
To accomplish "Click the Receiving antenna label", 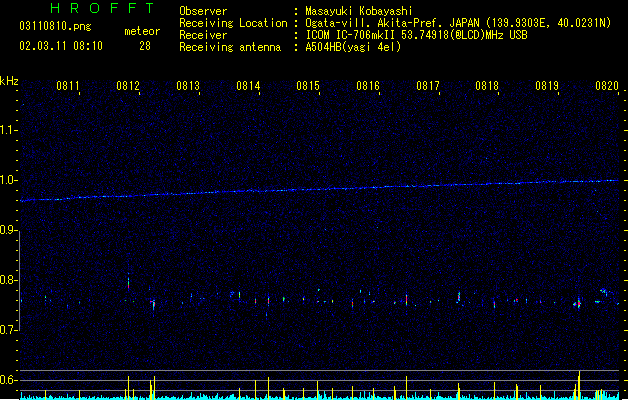I will 230,47.
